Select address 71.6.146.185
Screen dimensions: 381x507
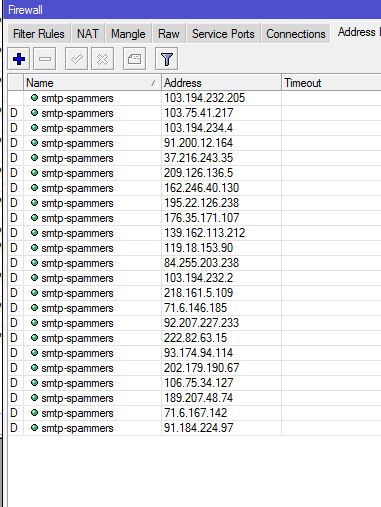195,308
